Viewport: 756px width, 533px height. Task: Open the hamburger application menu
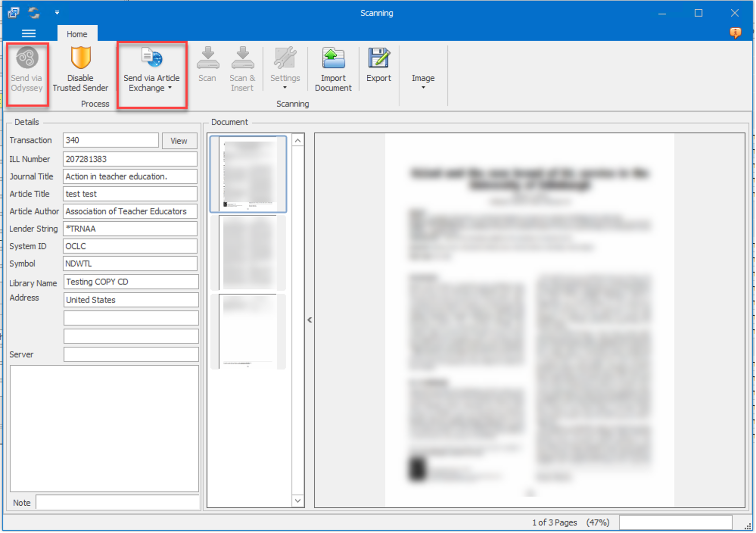pos(29,34)
